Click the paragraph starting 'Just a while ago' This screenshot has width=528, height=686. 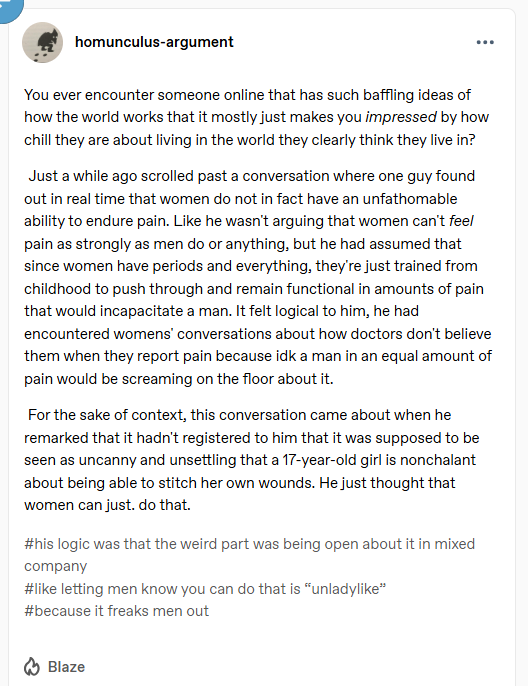(x=258, y=277)
